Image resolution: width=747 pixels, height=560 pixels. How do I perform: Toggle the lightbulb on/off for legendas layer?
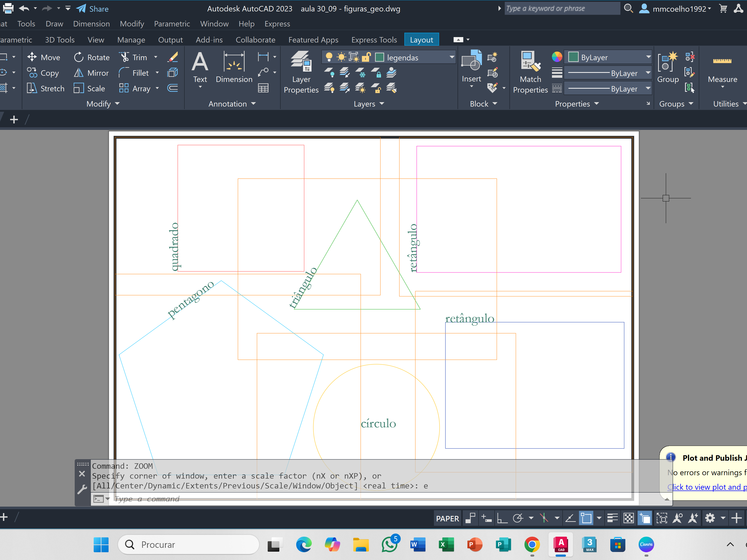click(329, 57)
